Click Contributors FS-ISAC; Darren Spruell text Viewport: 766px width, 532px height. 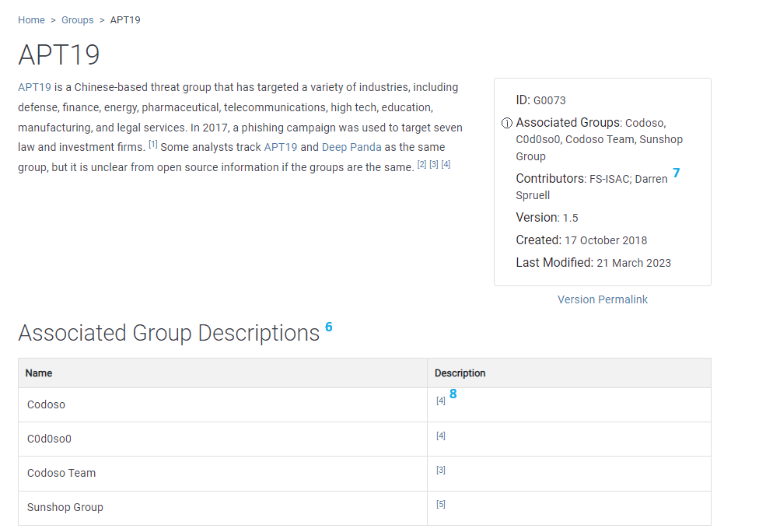point(592,187)
